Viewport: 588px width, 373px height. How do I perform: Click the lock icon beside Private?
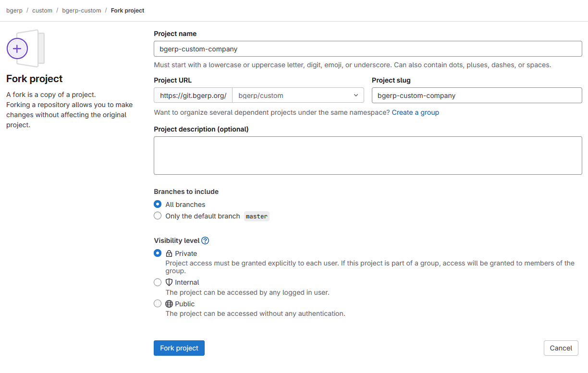coord(168,253)
